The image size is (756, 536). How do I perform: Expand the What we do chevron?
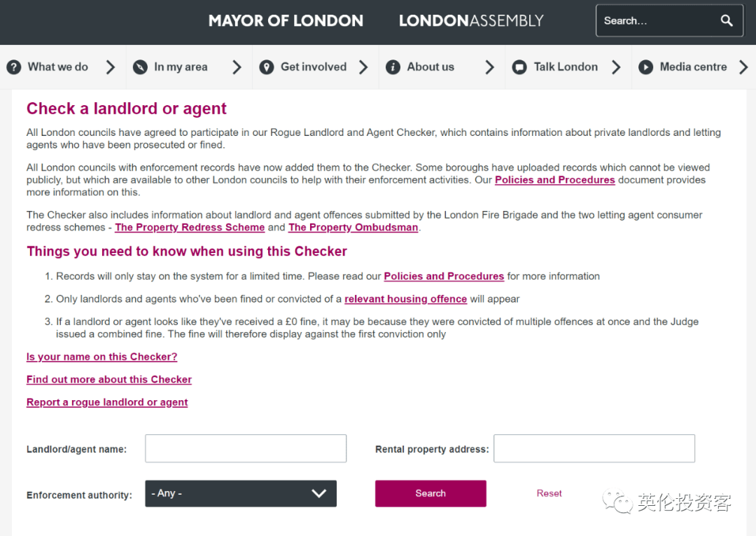point(111,67)
